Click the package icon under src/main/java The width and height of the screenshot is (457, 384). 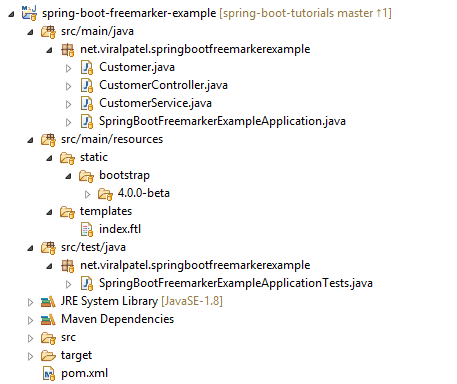[x=68, y=50]
